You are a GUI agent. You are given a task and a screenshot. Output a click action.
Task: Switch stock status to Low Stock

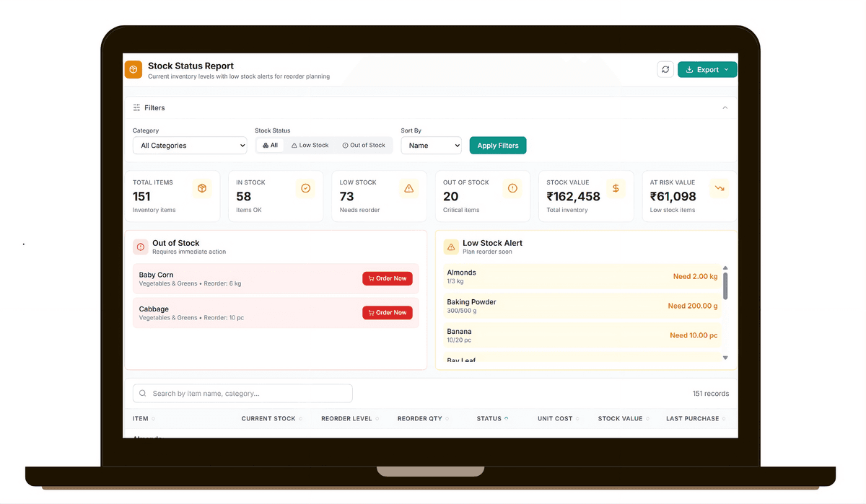coord(310,146)
